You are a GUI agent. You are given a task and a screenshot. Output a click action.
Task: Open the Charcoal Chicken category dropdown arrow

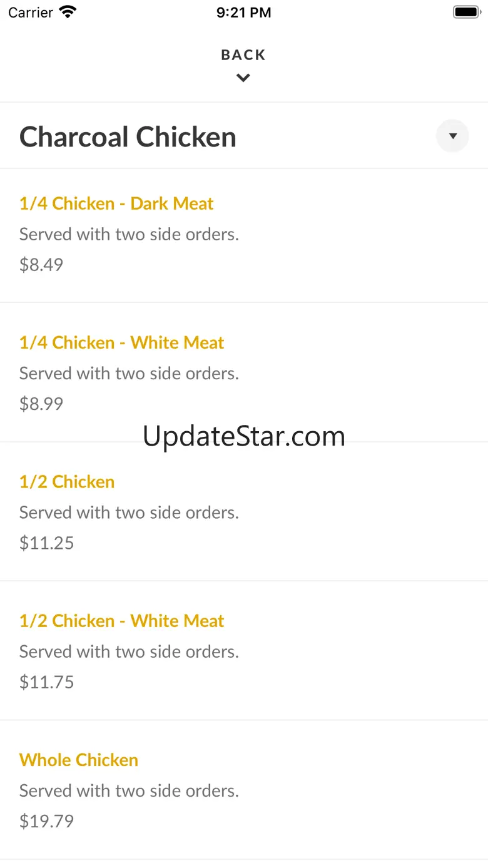452,136
